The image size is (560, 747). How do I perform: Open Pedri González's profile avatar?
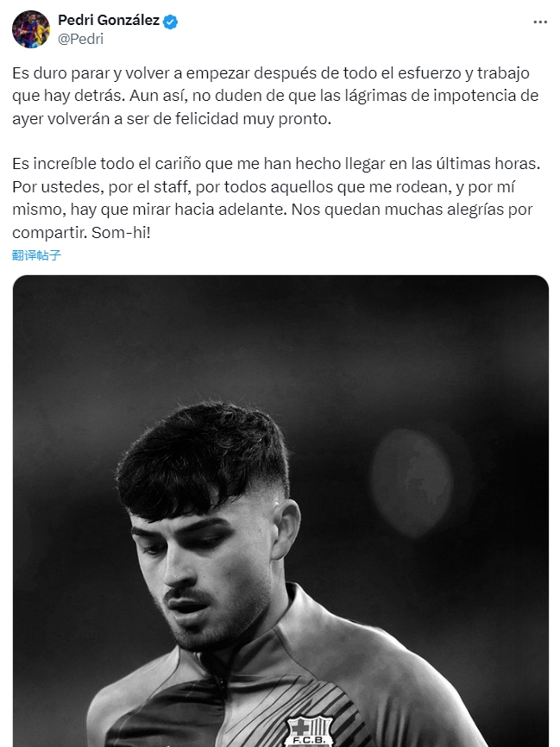30,29
